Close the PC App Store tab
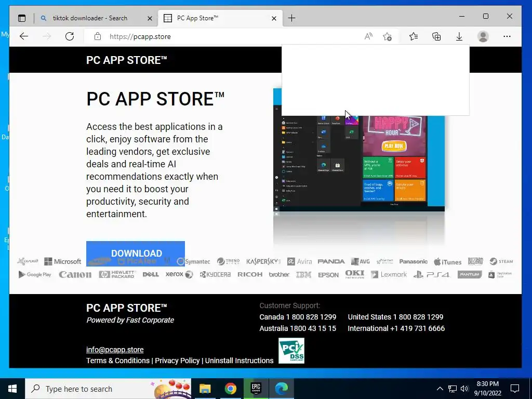Viewport: 532px width, 399px height. [x=274, y=18]
